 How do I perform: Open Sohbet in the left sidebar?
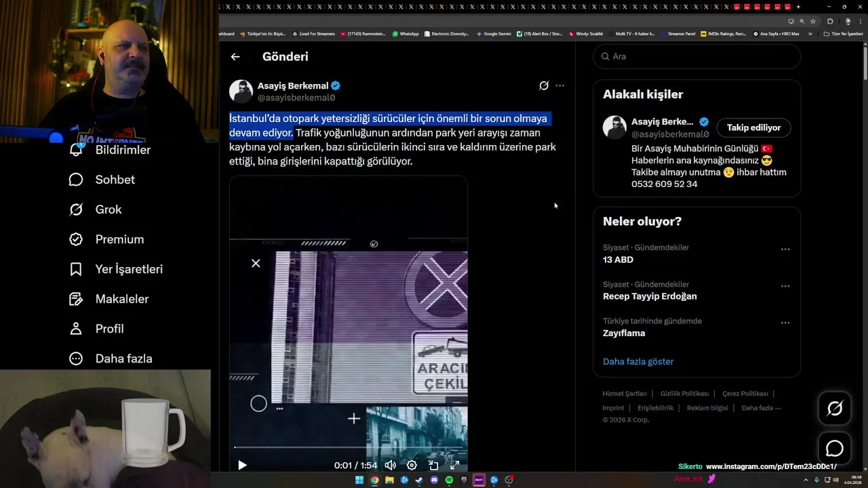click(102, 180)
